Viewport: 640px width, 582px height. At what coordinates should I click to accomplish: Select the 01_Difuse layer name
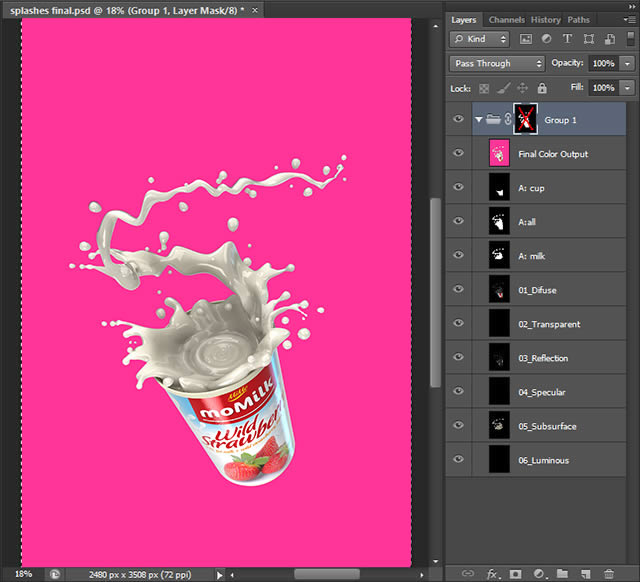point(537,290)
